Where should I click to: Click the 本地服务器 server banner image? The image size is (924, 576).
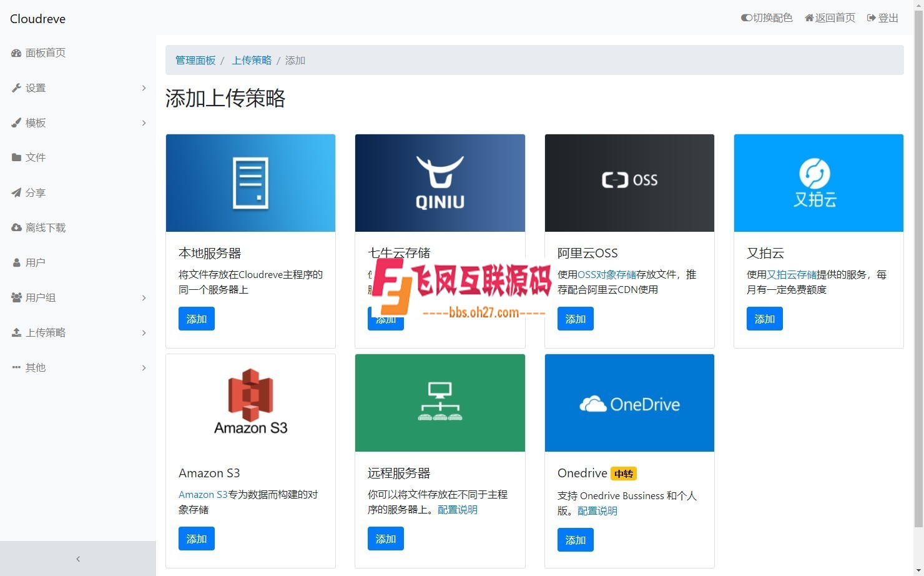250,183
